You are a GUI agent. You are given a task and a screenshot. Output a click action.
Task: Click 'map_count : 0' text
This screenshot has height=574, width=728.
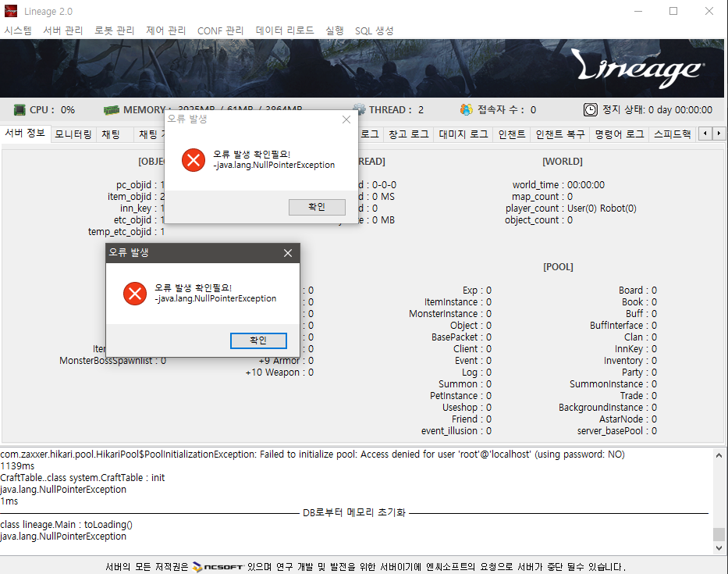click(x=542, y=197)
